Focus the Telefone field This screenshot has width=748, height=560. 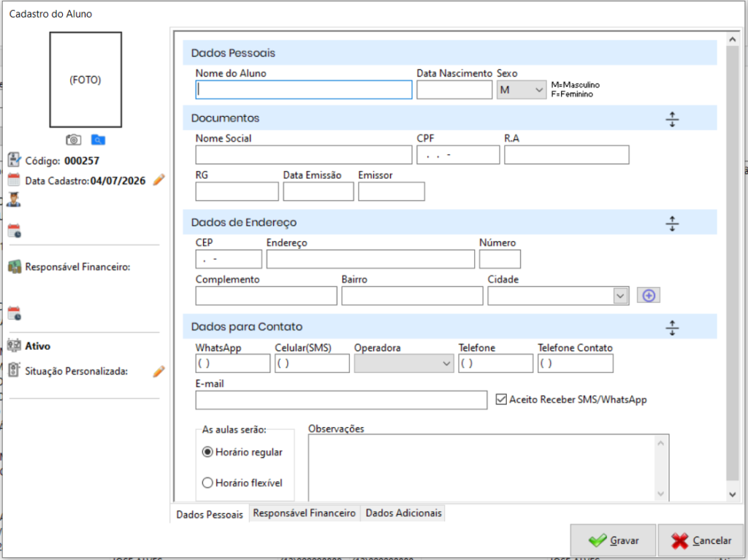tap(496, 364)
